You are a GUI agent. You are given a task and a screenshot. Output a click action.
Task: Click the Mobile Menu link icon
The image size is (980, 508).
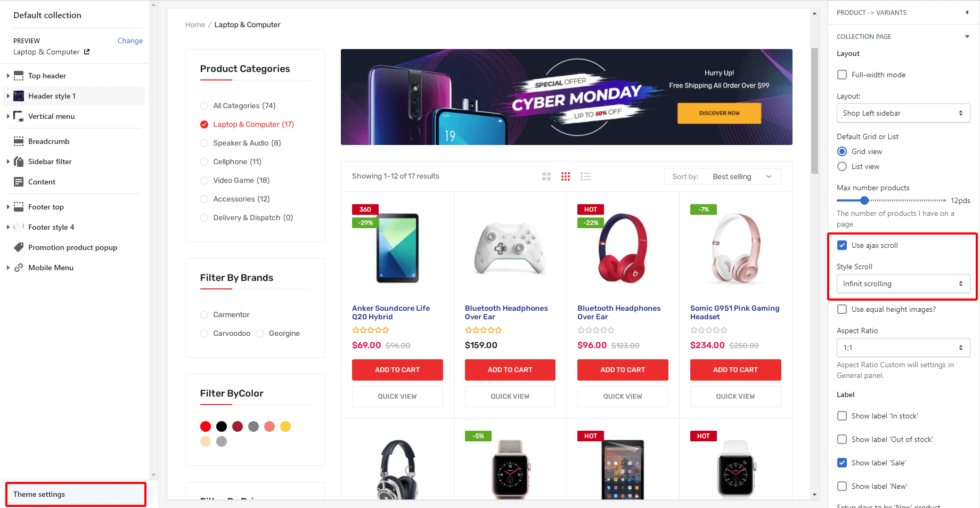click(x=19, y=268)
